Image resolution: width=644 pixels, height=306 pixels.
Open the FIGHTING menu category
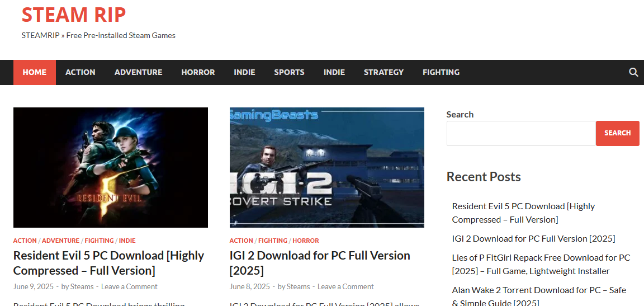pyautogui.click(x=441, y=72)
